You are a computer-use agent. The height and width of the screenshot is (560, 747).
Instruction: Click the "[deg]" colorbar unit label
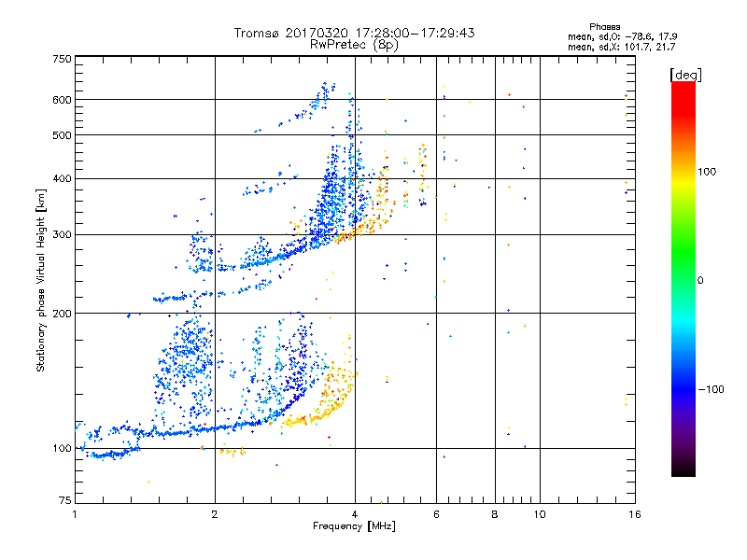tap(685, 75)
